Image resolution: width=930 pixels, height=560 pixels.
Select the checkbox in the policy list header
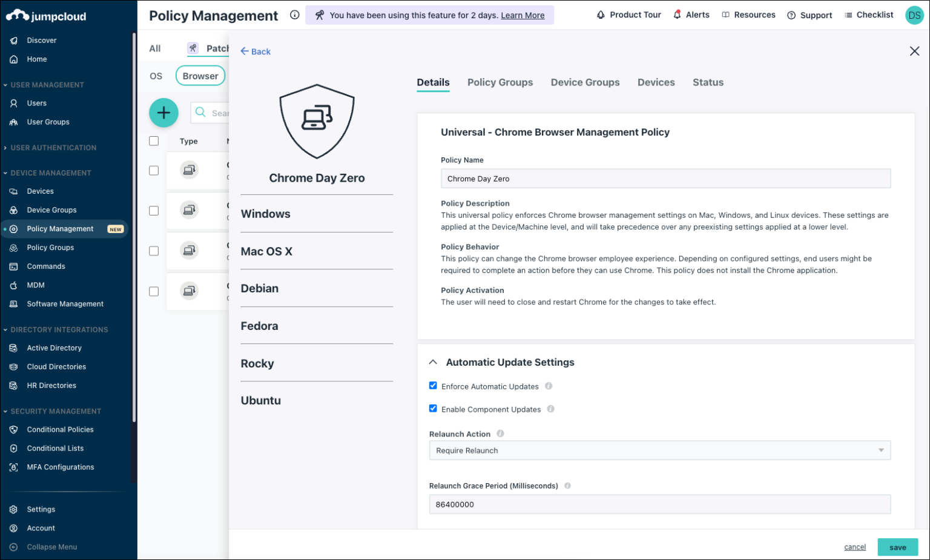154,140
